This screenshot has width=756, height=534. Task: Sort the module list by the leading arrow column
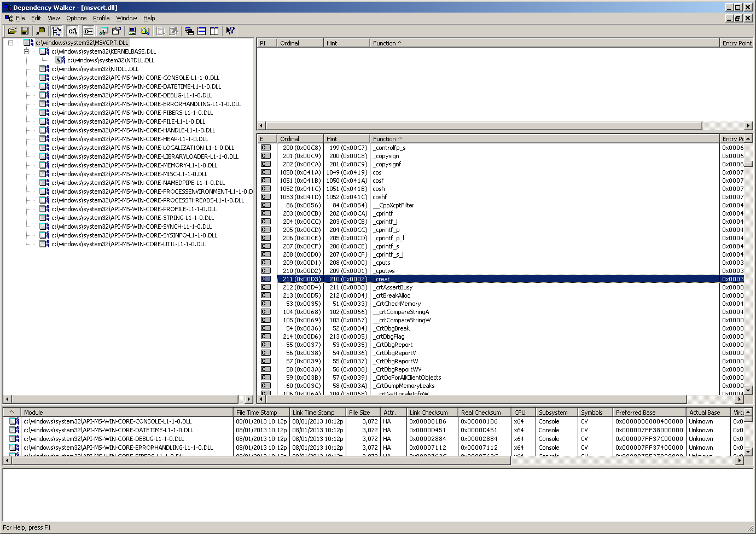[x=12, y=413]
